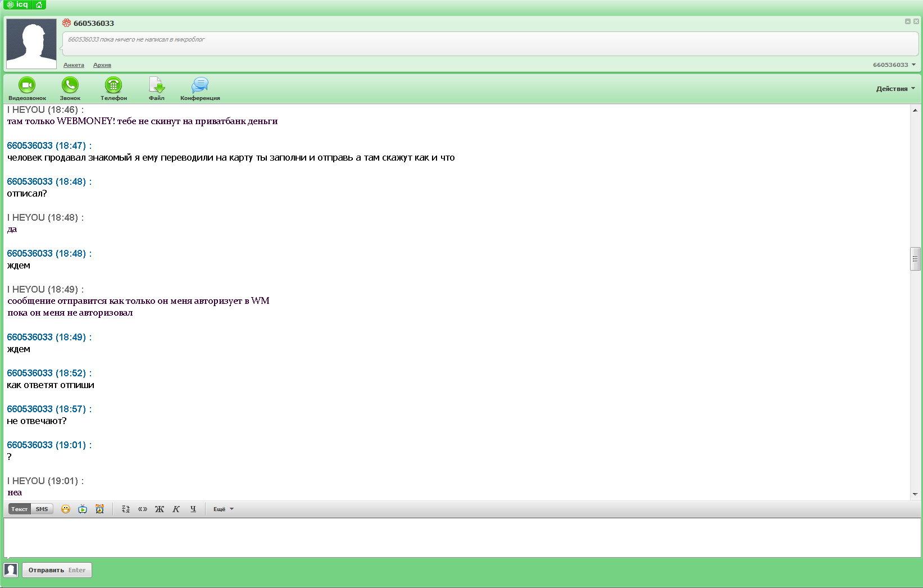The image size is (923, 588).
Task: Start a video call with Видеозвонок
Action: pyautogui.click(x=27, y=89)
